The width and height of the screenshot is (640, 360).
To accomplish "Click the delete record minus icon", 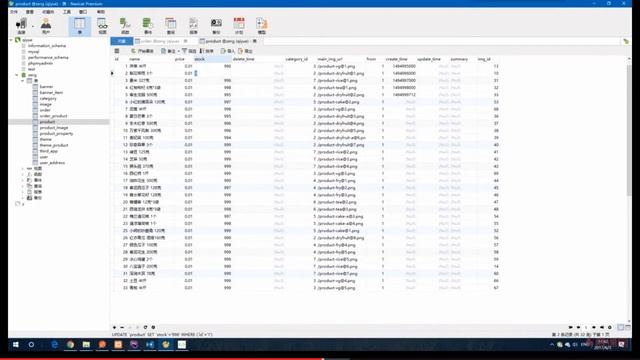I will [122, 327].
